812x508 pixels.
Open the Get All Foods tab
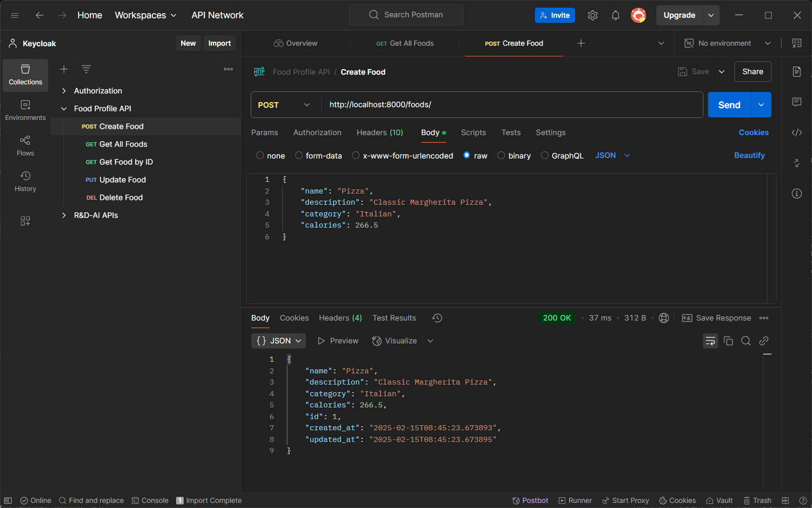click(405, 43)
